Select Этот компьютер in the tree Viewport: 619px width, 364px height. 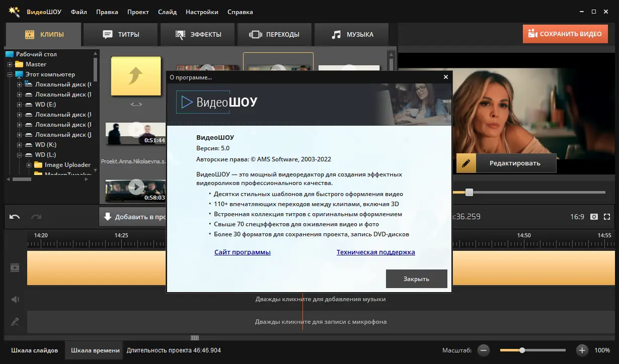coord(50,74)
